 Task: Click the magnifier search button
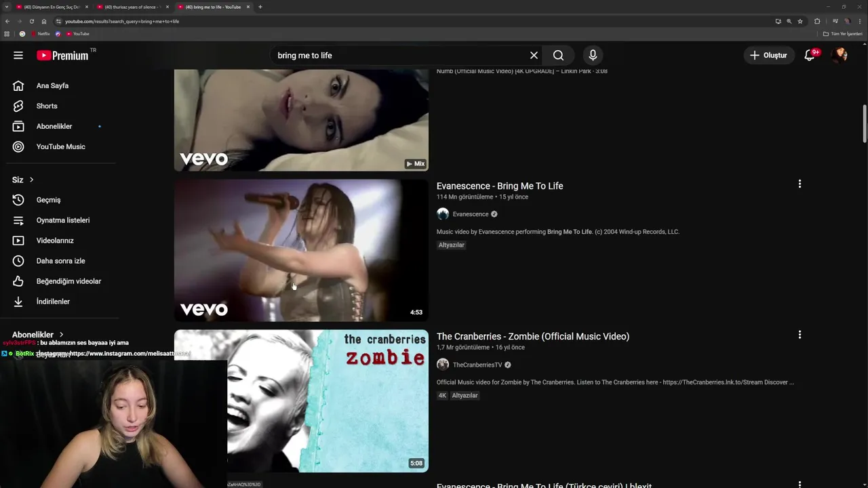558,56
